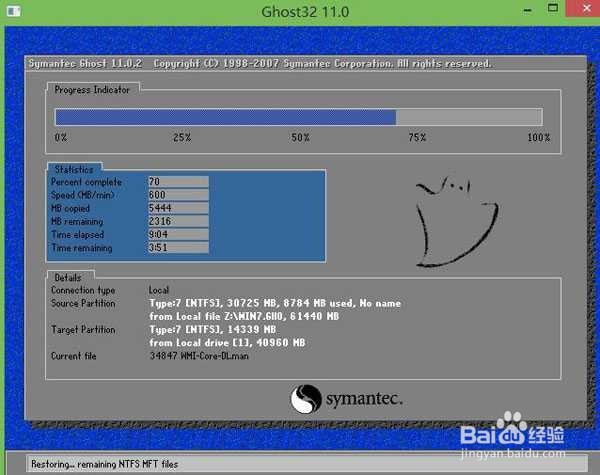Close the Ghost32 11.0 window

pos(587,8)
